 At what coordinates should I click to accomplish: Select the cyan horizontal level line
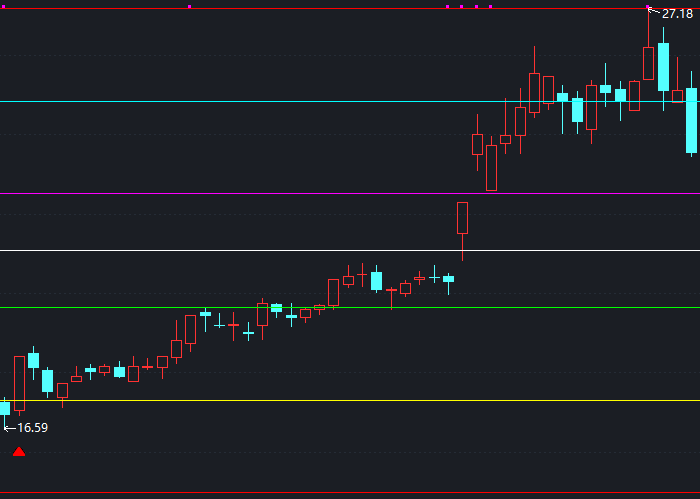click(x=350, y=102)
